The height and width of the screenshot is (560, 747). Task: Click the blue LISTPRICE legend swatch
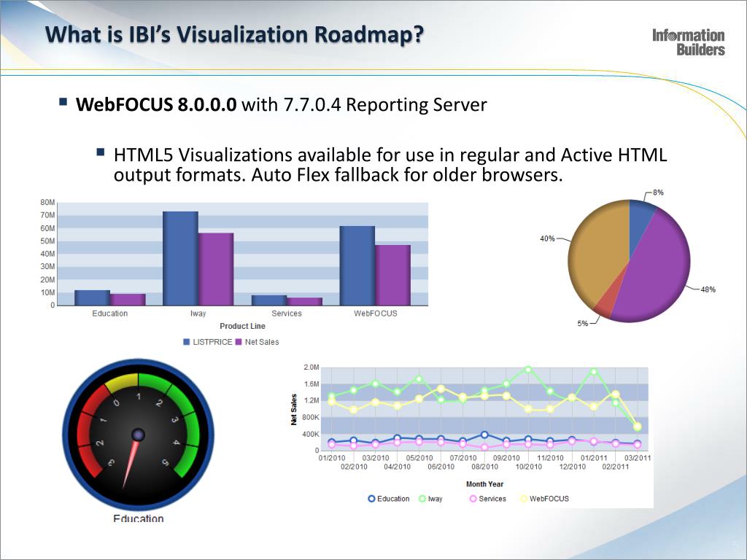[x=187, y=342]
